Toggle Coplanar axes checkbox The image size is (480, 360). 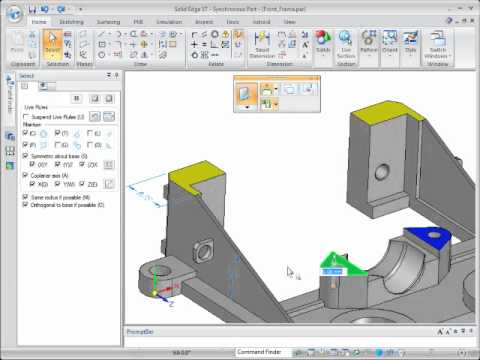(x=25, y=175)
